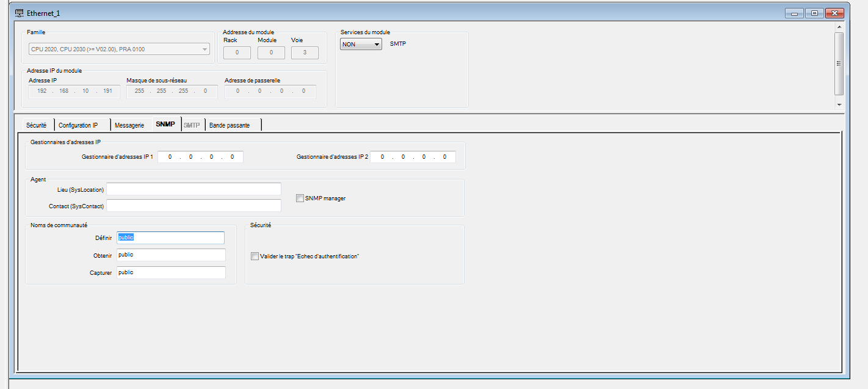
Task: Select the SNMP tab
Action: tap(165, 124)
